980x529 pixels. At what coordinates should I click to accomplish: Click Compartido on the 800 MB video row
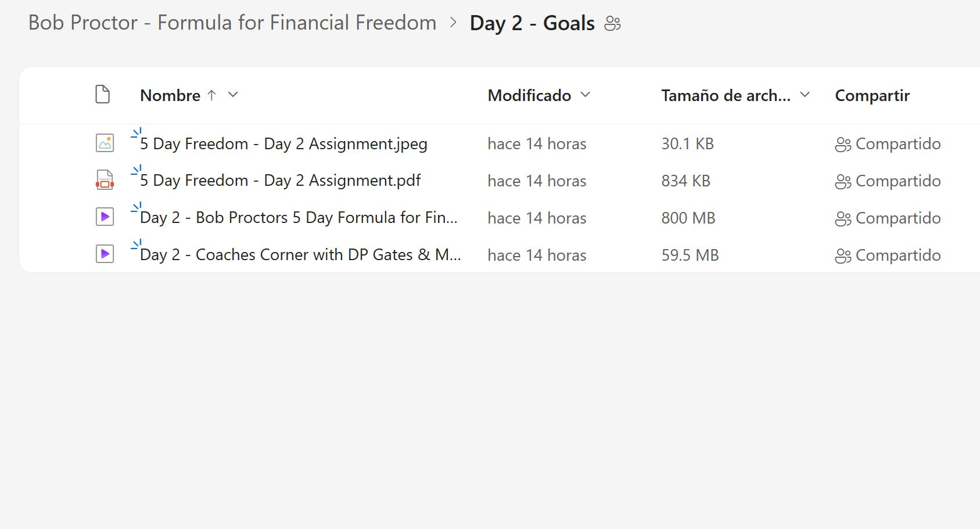tap(898, 218)
